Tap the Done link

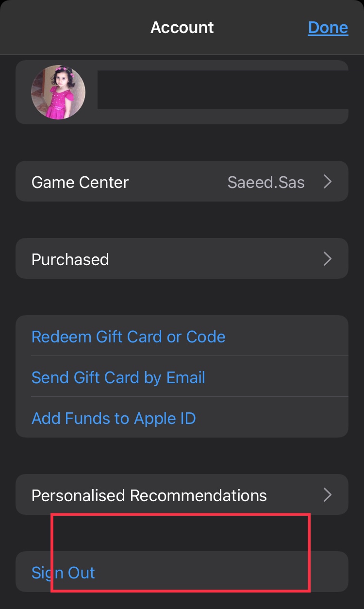coord(328,28)
